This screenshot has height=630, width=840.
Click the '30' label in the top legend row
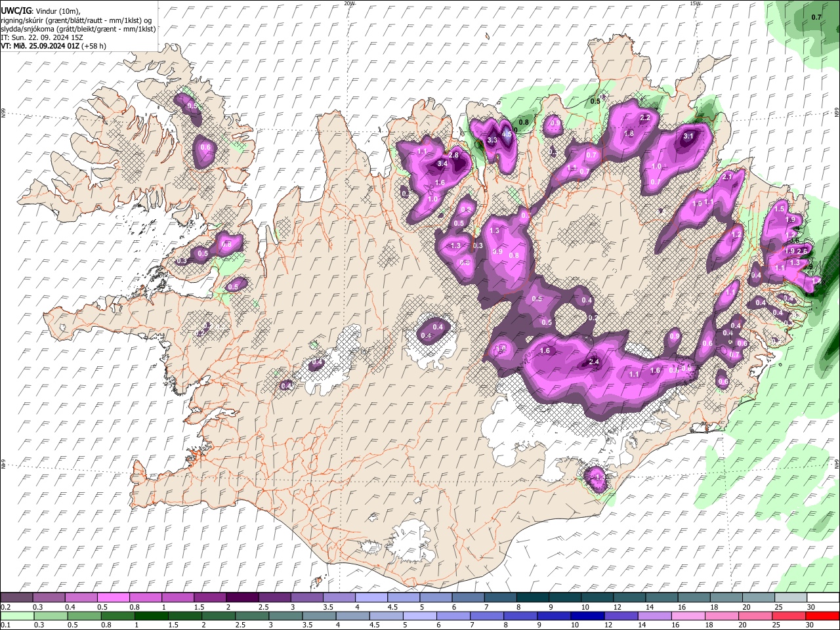[x=810, y=607]
